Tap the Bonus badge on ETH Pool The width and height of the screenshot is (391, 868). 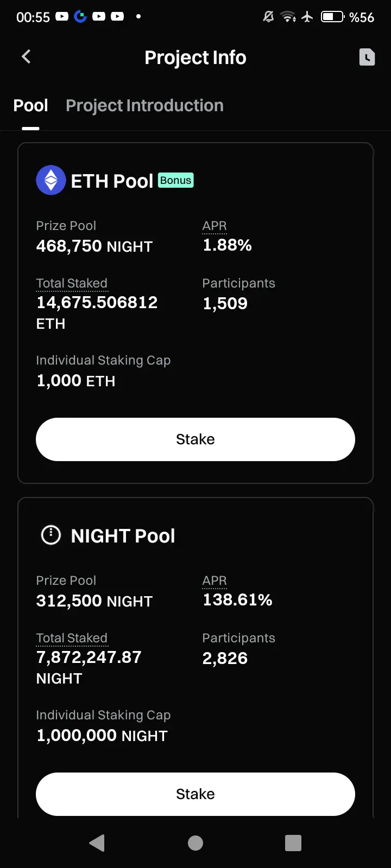coord(176,180)
